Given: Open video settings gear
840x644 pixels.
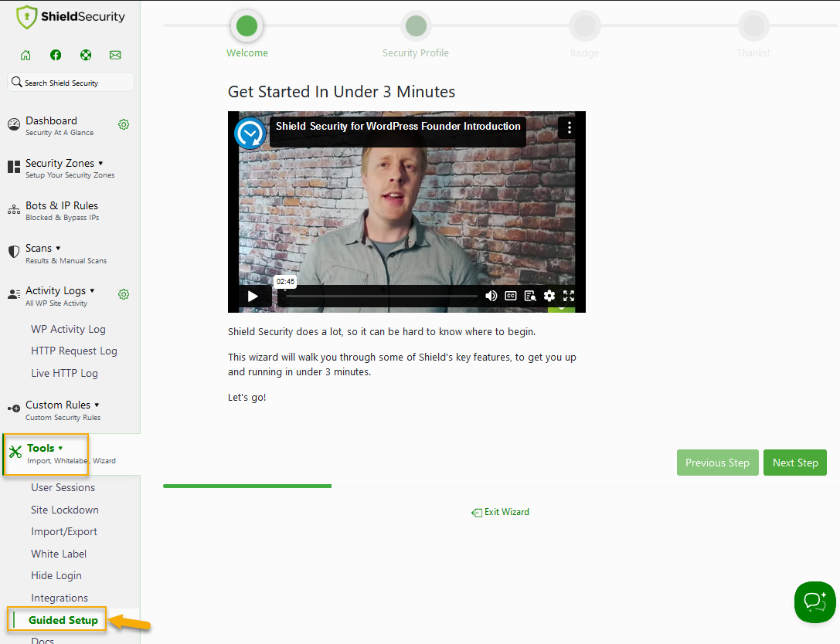Looking at the screenshot, I should (x=549, y=296).
